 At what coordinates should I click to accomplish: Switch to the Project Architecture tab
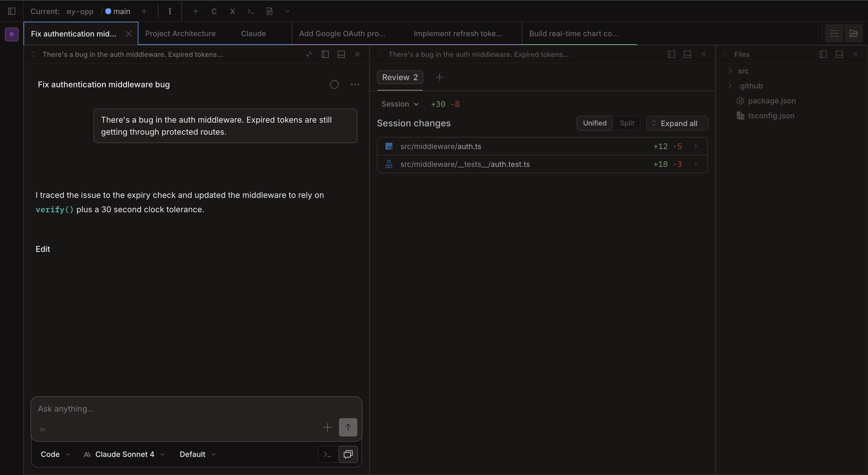pyautogui.click(x=180, y=33)
